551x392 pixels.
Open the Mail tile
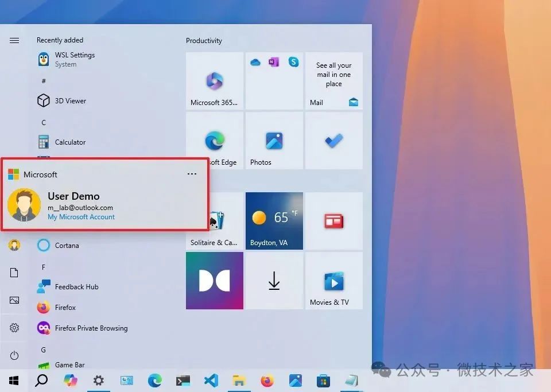point(334,81)
